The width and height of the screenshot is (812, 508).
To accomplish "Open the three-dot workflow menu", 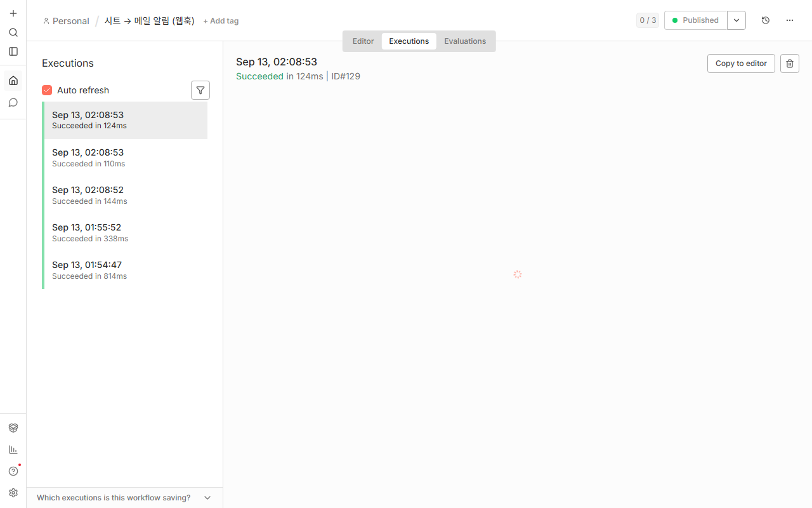I will [790, 20].
